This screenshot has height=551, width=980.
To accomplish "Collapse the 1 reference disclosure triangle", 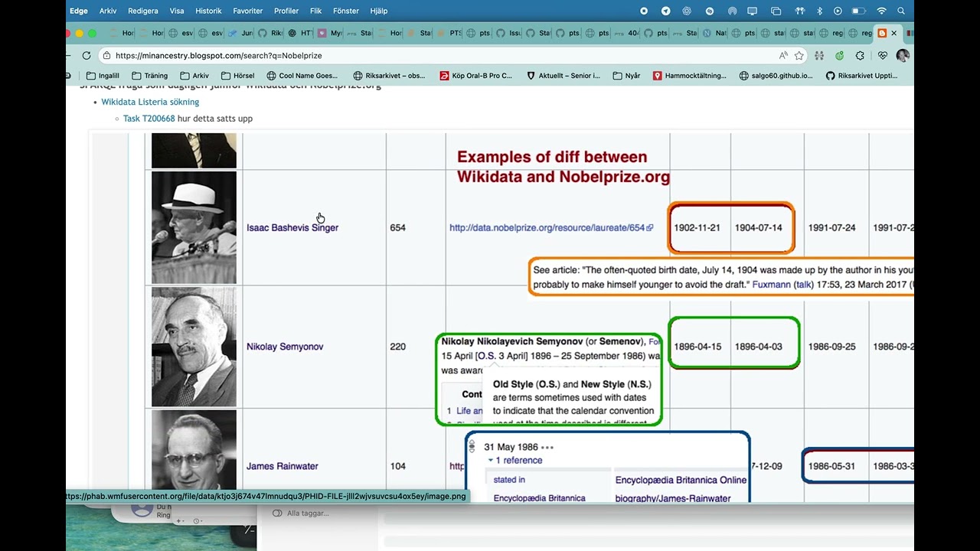I will click(x=491, y=461).
